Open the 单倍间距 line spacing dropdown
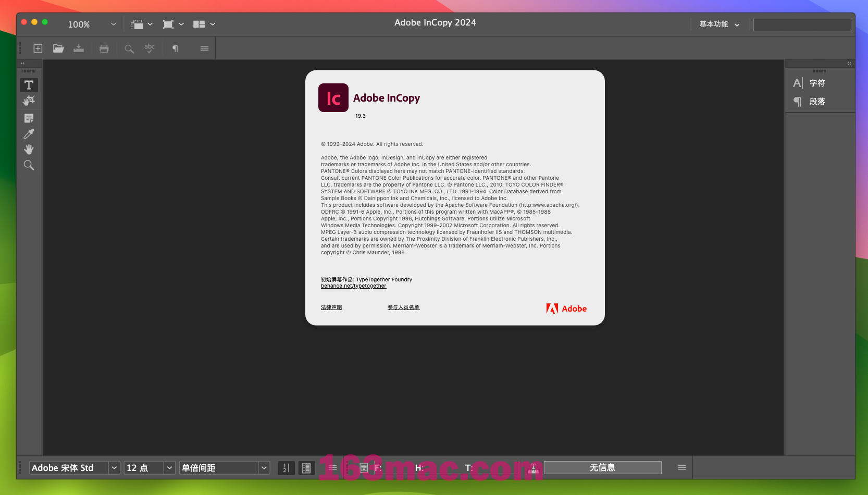 click(x=264, y=468)
